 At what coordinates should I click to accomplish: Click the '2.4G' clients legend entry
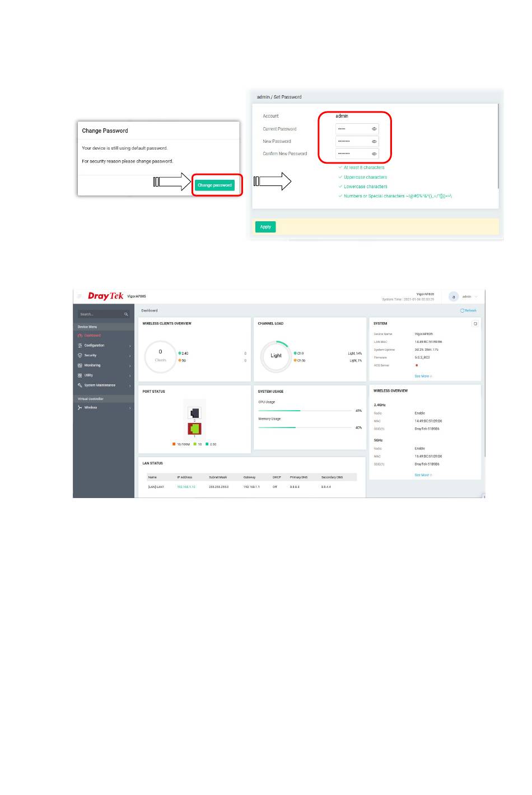(183, 354)
